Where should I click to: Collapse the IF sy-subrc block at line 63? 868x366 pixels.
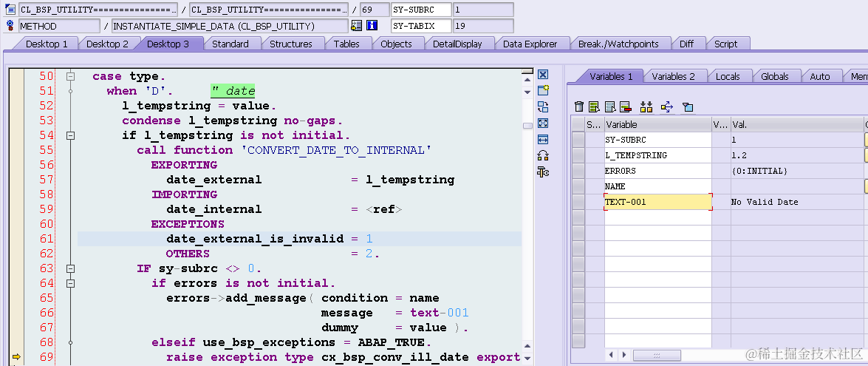point(70,268)
